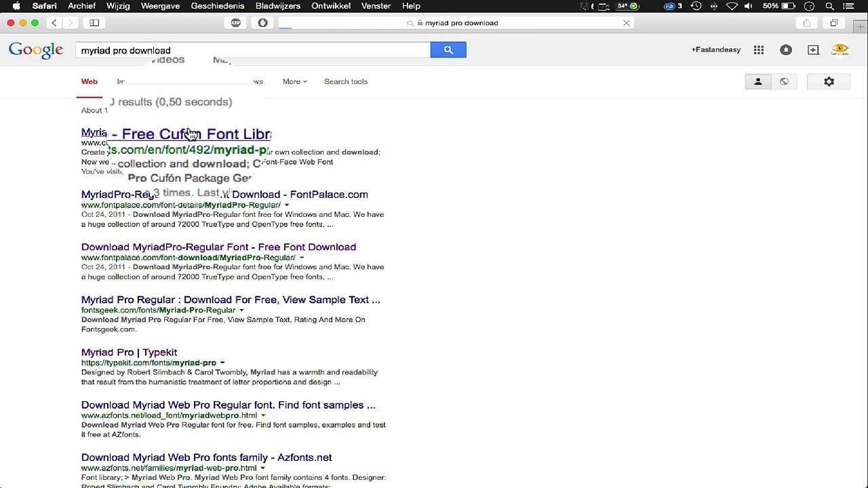The image size is (868, 488).
Task: Expand the More search categories dropdown
Action: click(x=295, y=81)
